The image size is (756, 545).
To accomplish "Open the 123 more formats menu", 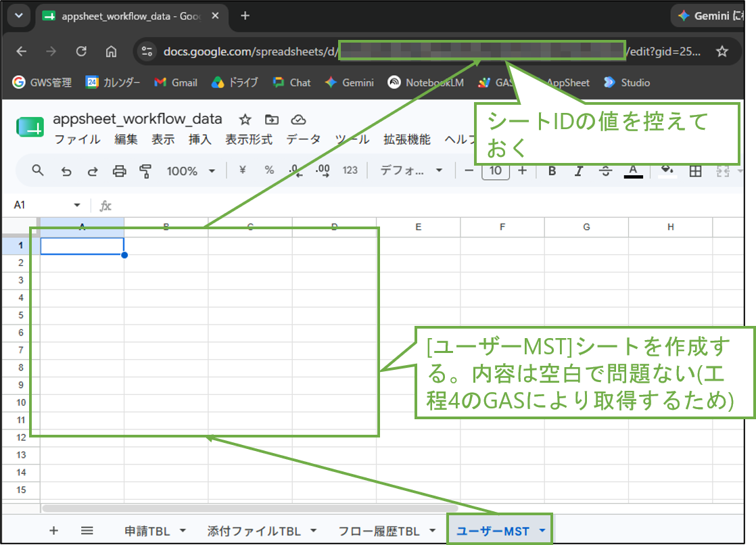I will click(350, 170).
